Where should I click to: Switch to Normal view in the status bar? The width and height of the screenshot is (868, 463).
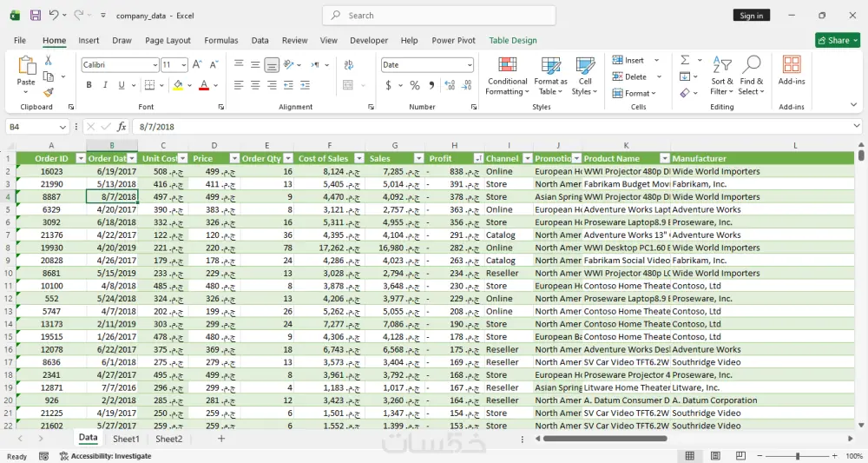690,456
